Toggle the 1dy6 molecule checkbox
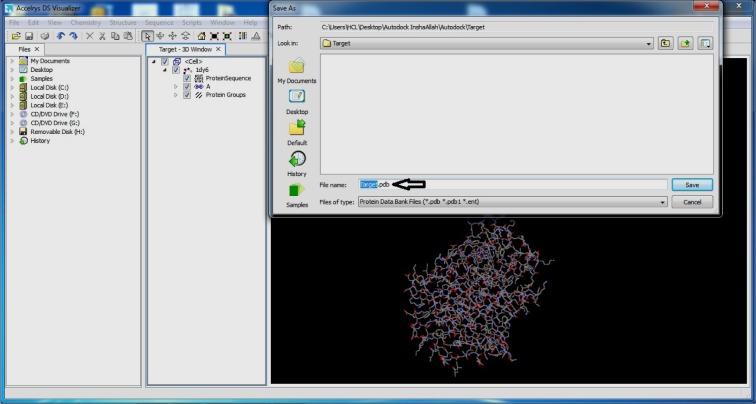 176,70
